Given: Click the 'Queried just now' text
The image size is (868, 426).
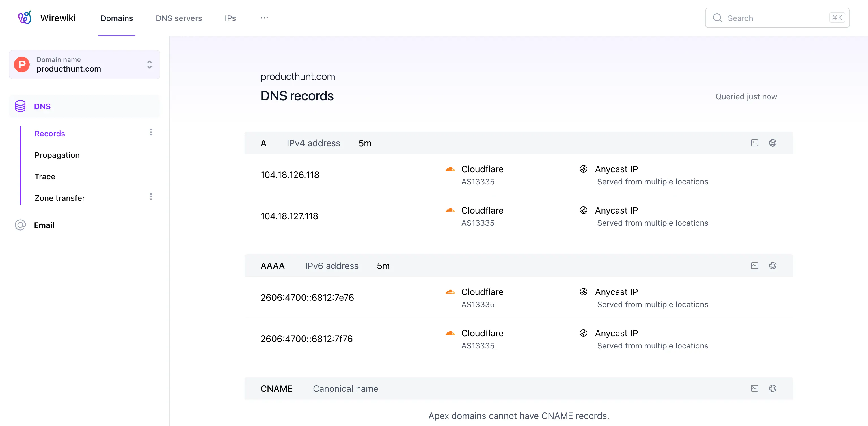Looking at the screenshot, I should click(746, 97).
